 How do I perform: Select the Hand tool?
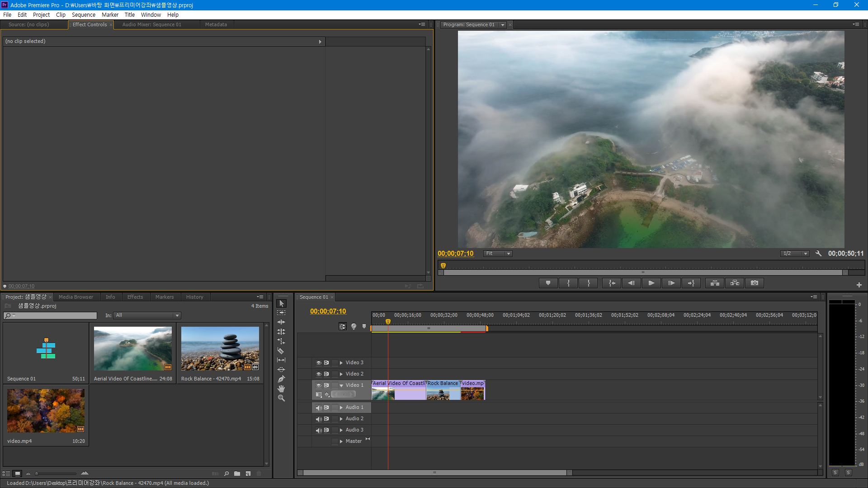click(281, 389)
